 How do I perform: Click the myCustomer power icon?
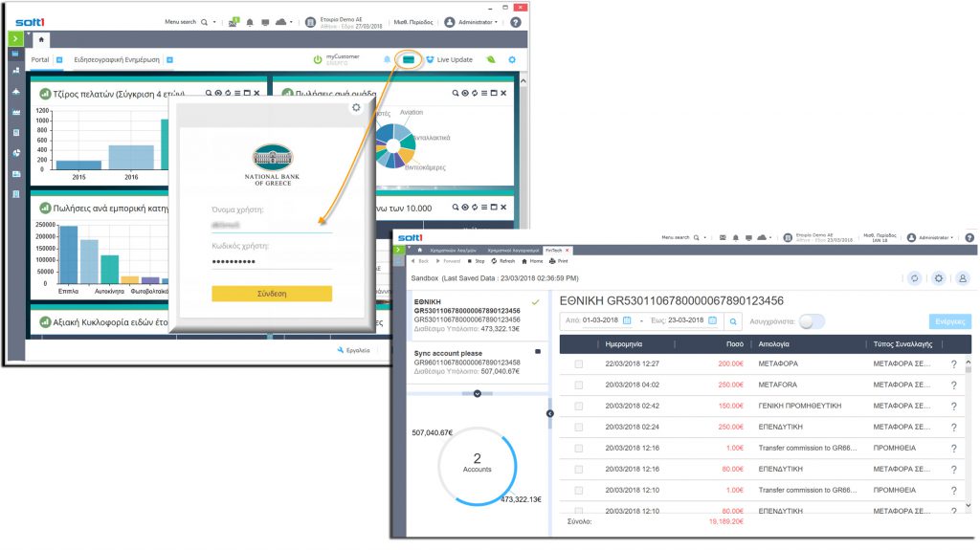318,59
